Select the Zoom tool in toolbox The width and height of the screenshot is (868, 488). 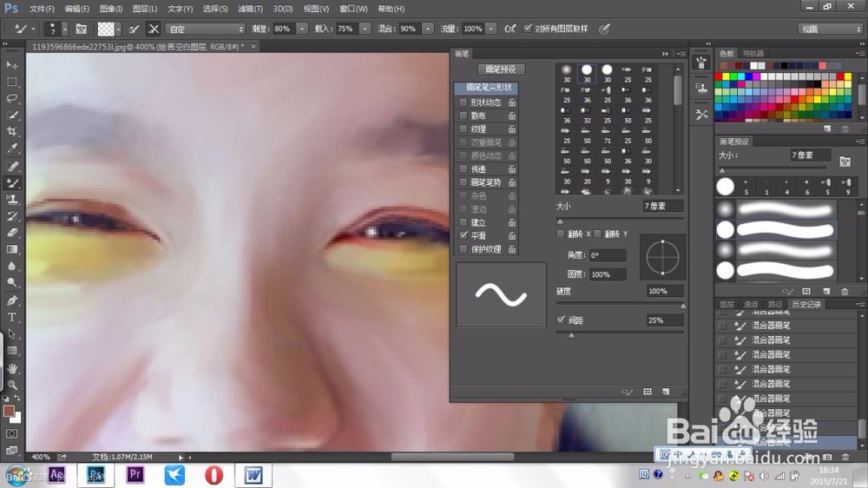[x=11, y=385]
